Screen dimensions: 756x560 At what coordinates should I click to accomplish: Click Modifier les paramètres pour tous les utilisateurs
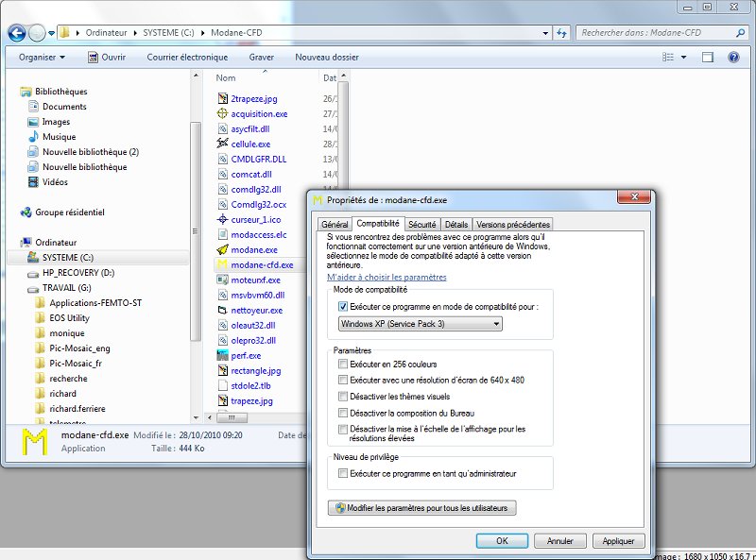tap(421, 508)
